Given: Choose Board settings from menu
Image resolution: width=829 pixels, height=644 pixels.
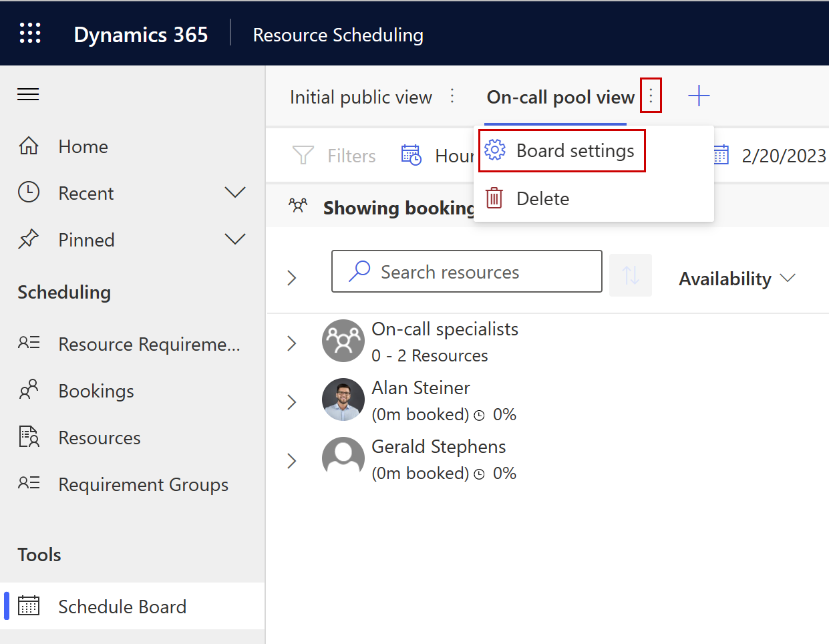Looking at the screenshot, I should coord(562,151).
